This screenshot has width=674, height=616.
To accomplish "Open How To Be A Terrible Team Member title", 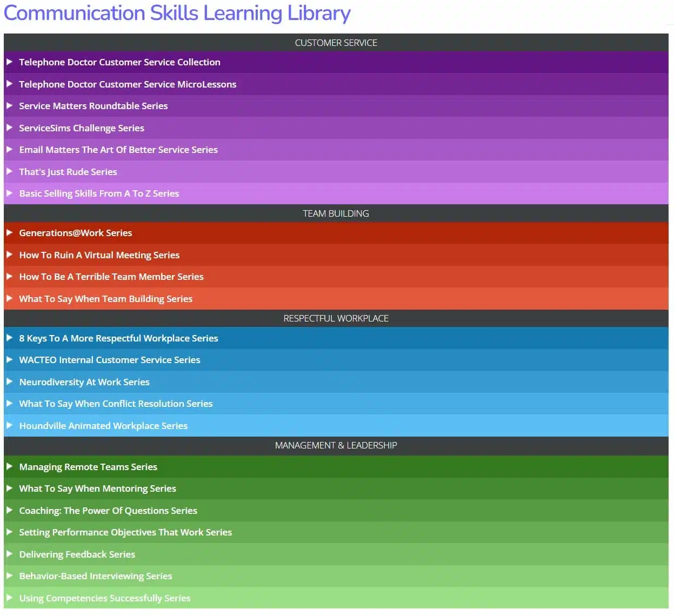I will (111, 277).
